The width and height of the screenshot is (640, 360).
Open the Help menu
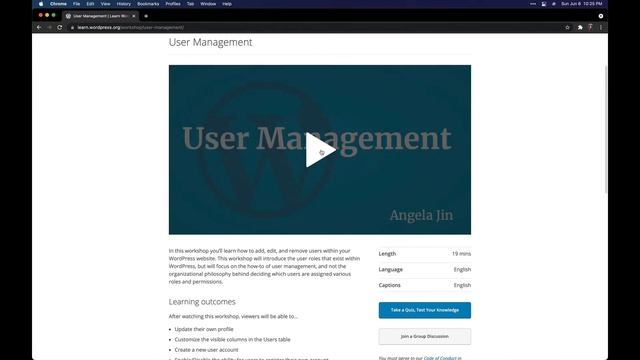[227, 4]
